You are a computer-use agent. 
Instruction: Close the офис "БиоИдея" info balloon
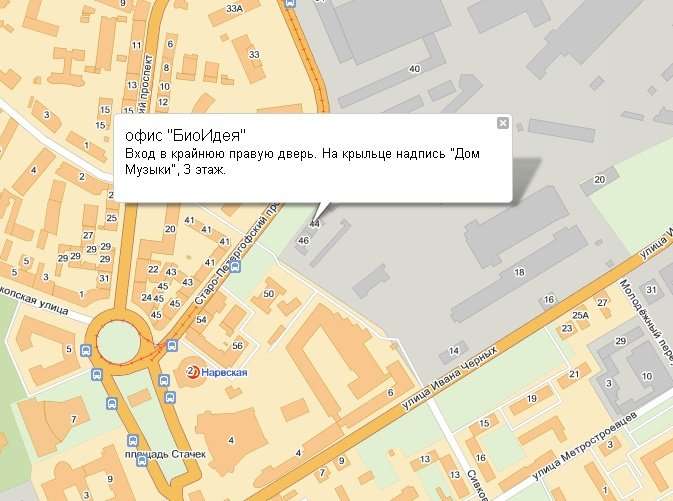coord(503,123)
